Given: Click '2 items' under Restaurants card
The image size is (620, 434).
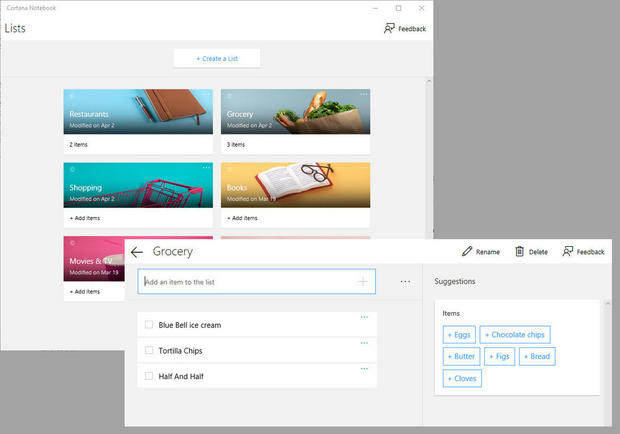Looking at the screenshot, I should coord(78,145).
